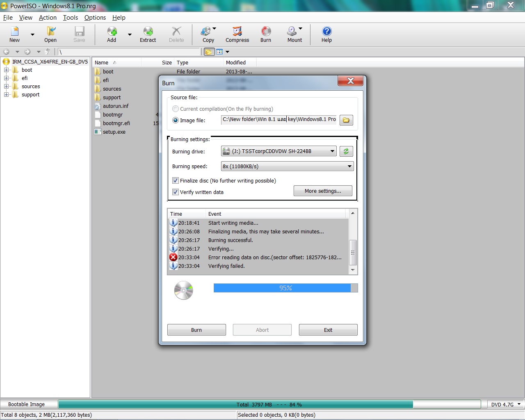Viewport: 525px width, 420px height.
Task: Click event log scrollbar down arrow
Action: [353, 270]
